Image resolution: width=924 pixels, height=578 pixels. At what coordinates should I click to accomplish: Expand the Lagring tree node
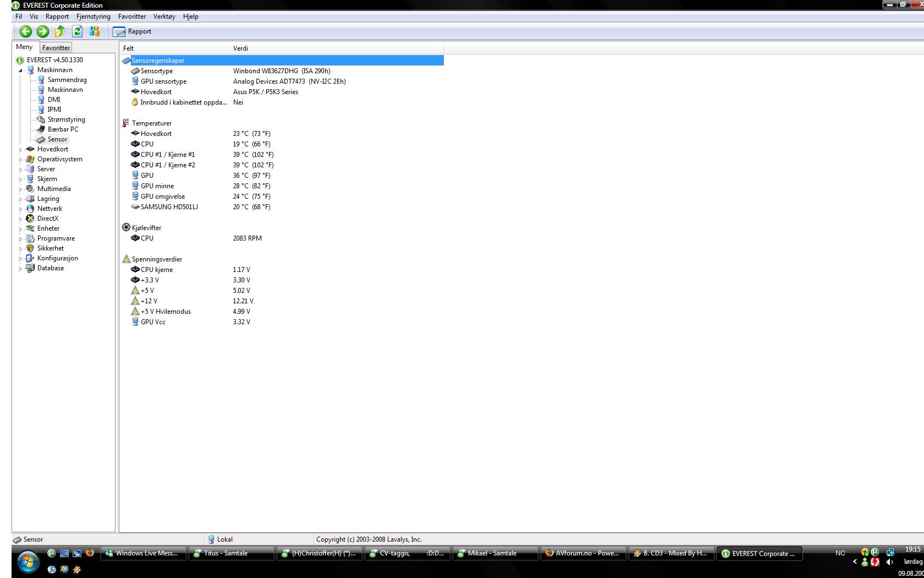21,199
